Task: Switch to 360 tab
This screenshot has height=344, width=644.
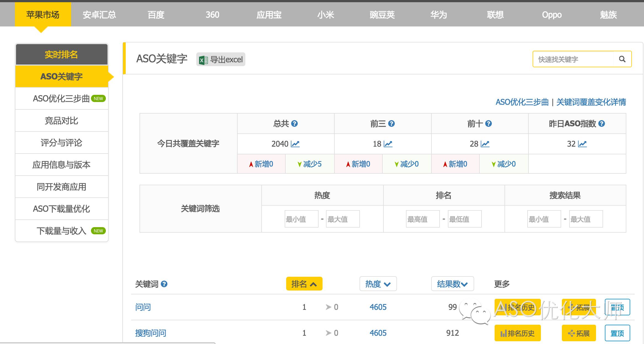Action: point(213,14)
